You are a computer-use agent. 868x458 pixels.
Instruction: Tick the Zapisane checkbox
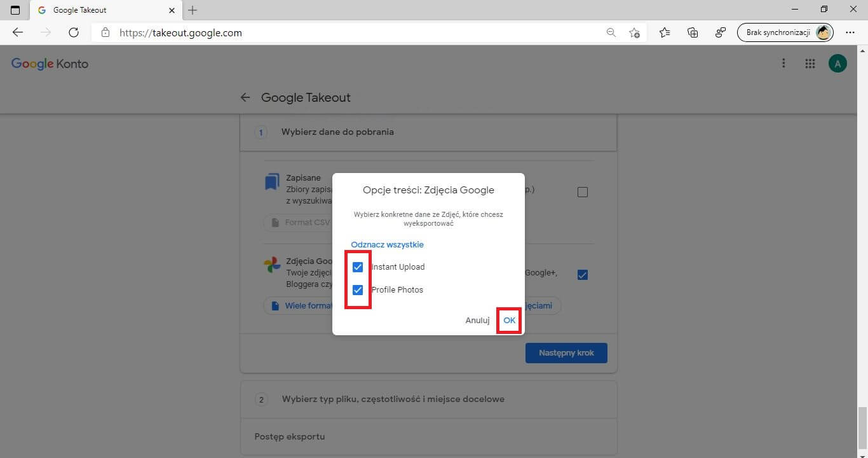pos(583,192)
